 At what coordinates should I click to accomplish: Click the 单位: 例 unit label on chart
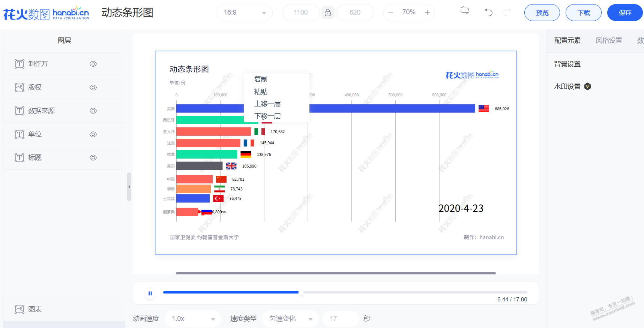click(177, 83)
